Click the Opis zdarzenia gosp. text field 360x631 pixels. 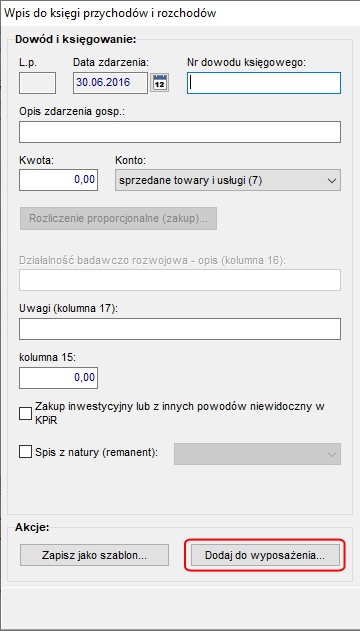[x=180, y=132]
